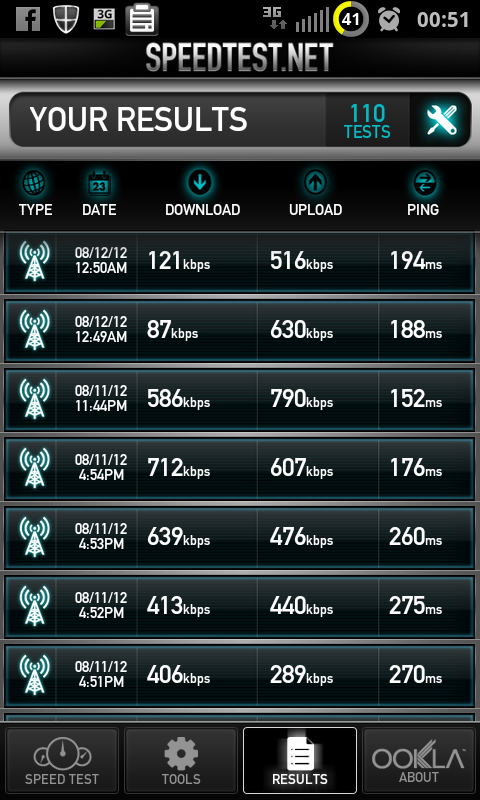
Task: Open the clipboard notification icon
Action: click(142, 19)
